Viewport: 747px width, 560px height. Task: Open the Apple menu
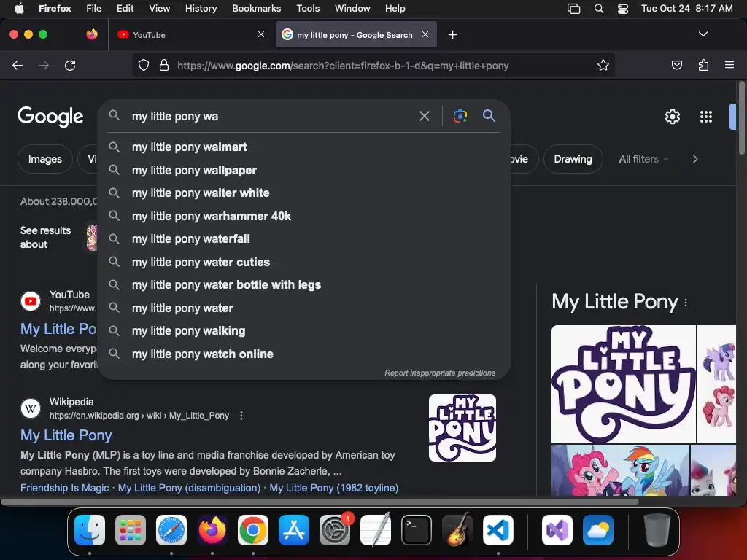(19, 9)
